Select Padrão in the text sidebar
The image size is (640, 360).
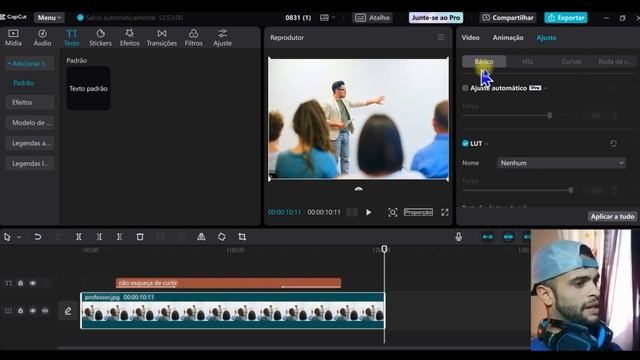click(x=23, y=83)
